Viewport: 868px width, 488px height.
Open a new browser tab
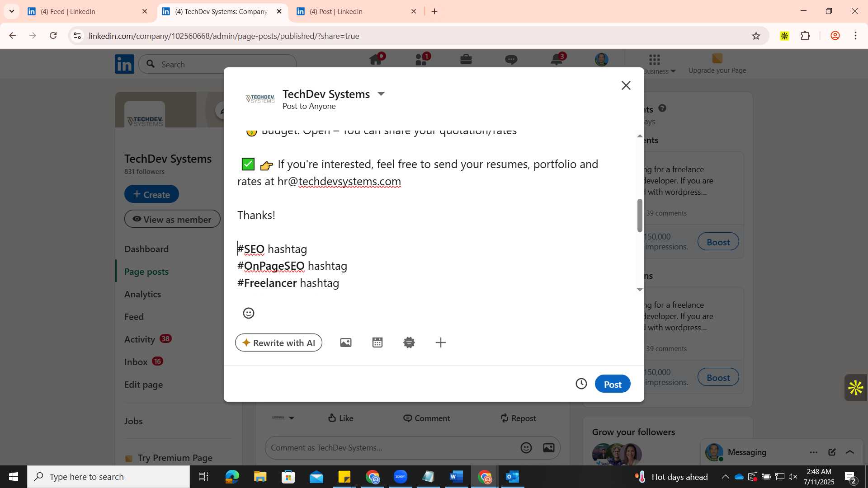click(434, 11)
